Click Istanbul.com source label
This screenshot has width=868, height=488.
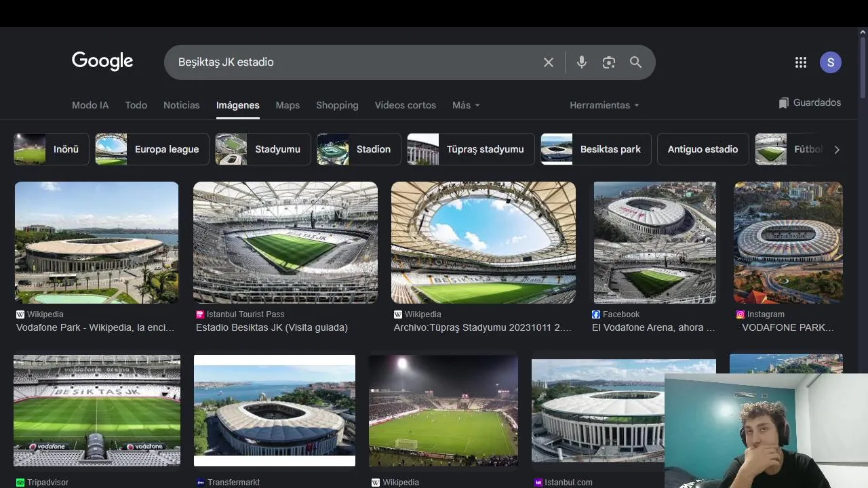coord(568,483)
